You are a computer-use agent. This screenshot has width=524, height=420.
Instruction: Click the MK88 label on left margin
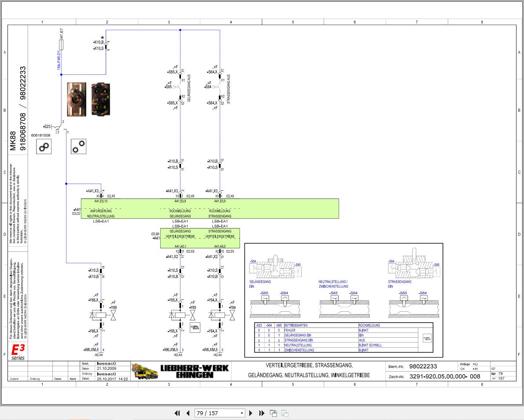tap(13, 141)
